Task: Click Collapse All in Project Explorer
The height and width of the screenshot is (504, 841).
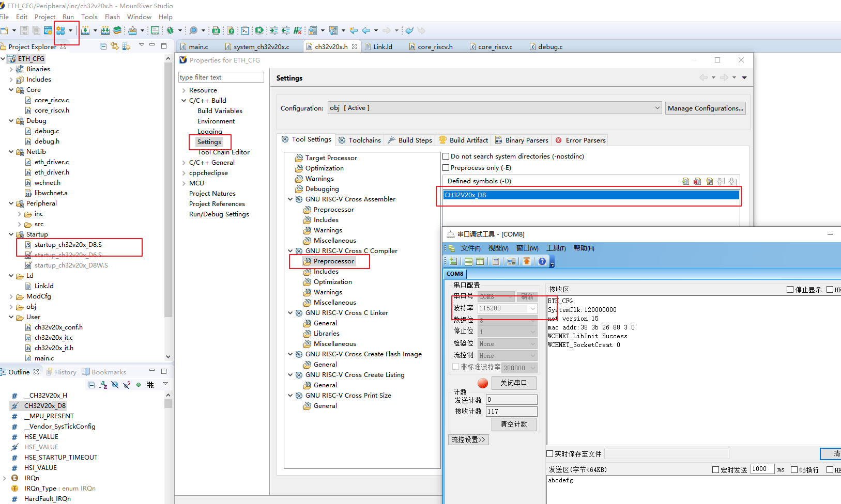Action: [x=103, y=46]
